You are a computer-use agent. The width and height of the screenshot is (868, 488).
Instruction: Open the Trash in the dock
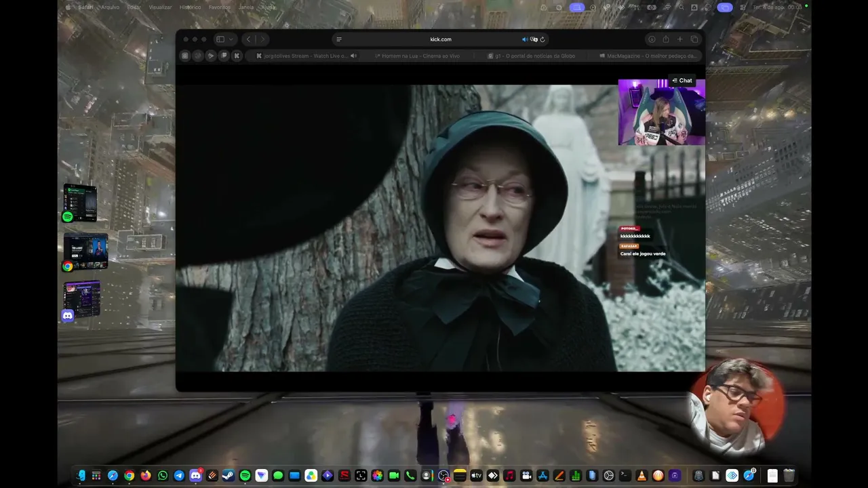click(789, 476)
